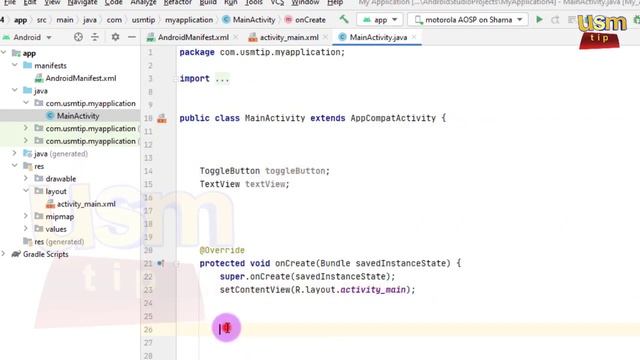
Task: Expand folded import statement on line 3
Action: 222,79
